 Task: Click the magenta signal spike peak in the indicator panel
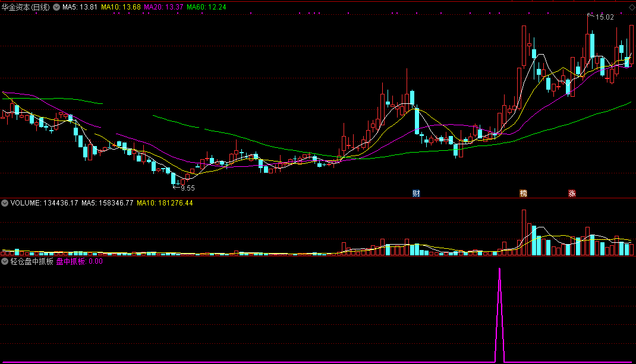pos(499,269)
